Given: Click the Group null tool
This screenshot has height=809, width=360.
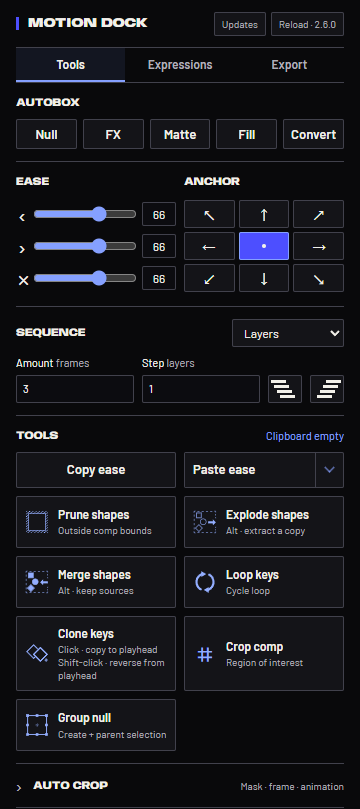Looking at the screenshot, I should click(x=96, y=725).
